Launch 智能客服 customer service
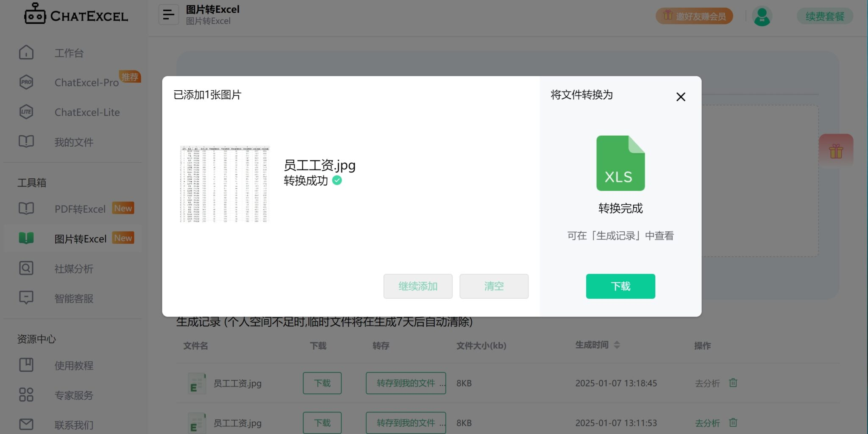The width and height of the screenshot is (868, 434). point(74,298)
